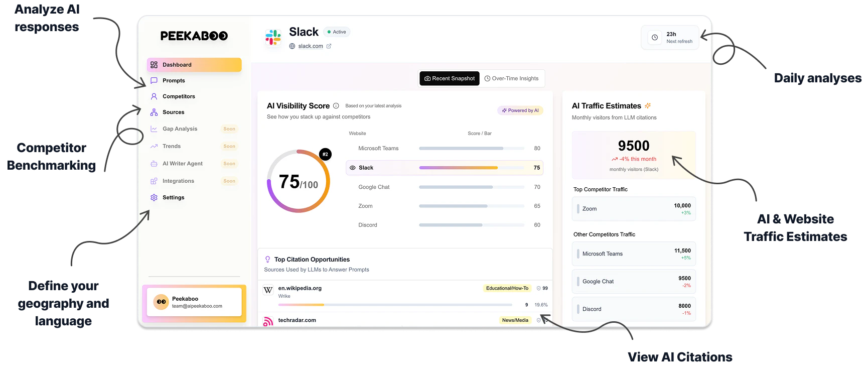The width and height of the screenshot is (868, 375).
Task: Click the News/Media tag
Action: click(x=515, y=320)
